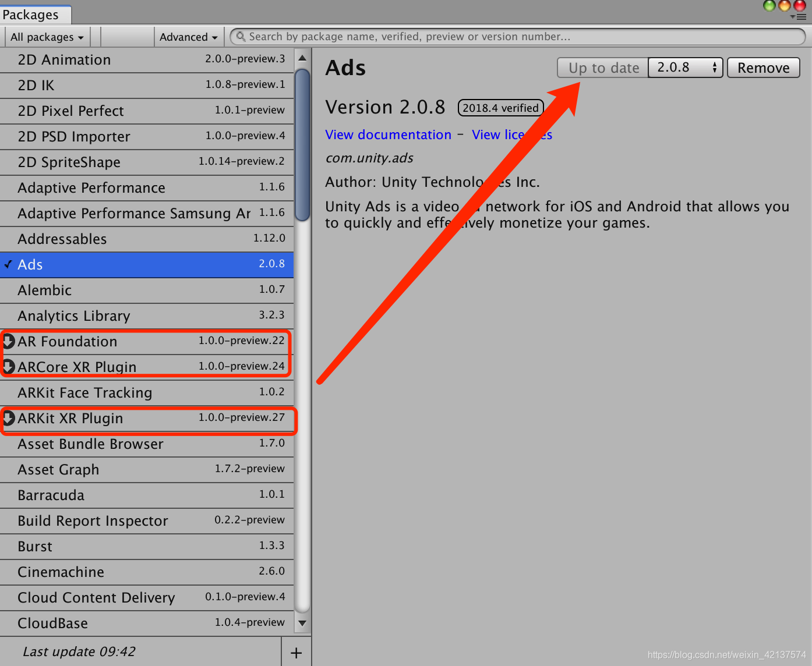The width and height of the screenshot is (812, 666).
Task: Select the 2D Pixel Perfect package
Action: 147,111
